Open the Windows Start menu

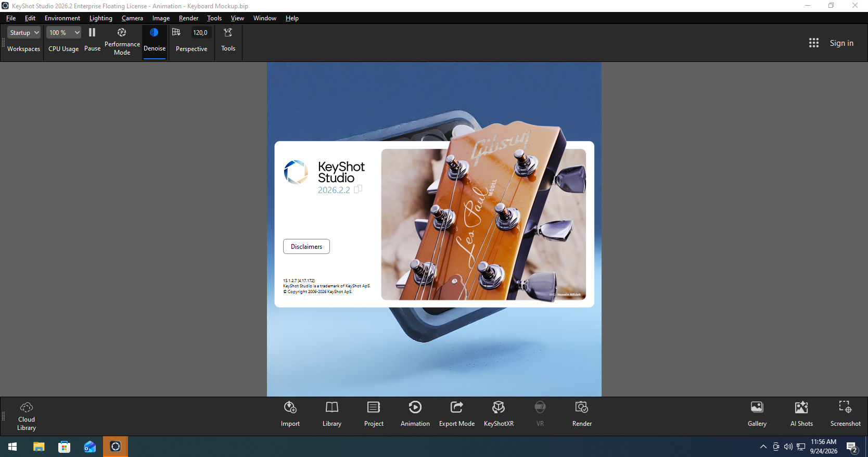[x=12, y=447]
